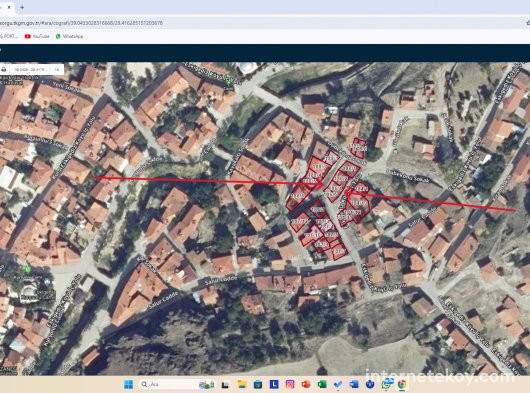Open the Windows Start menu
530x393 pixels.
[x=128, y=384]
